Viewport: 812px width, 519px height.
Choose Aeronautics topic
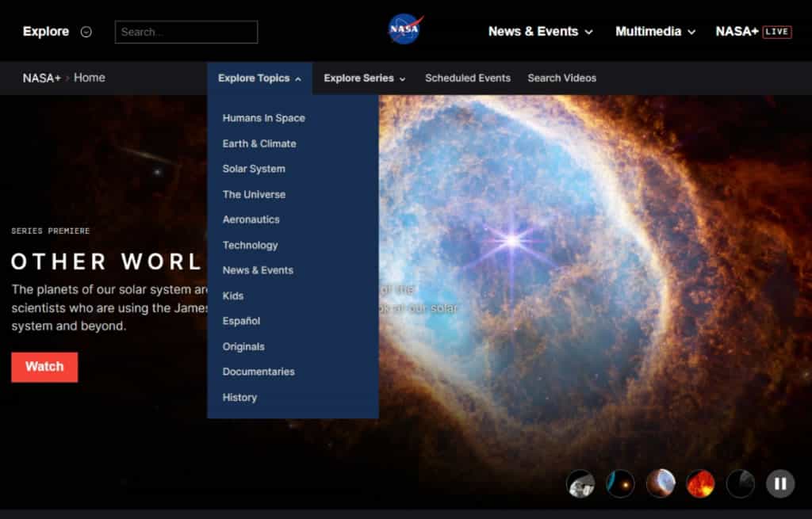(x=251, y=219)
